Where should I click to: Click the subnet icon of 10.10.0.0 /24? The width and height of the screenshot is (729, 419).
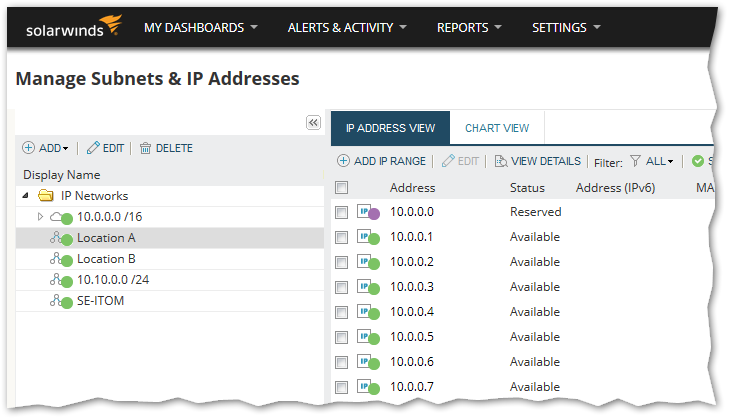pos(61,280)
